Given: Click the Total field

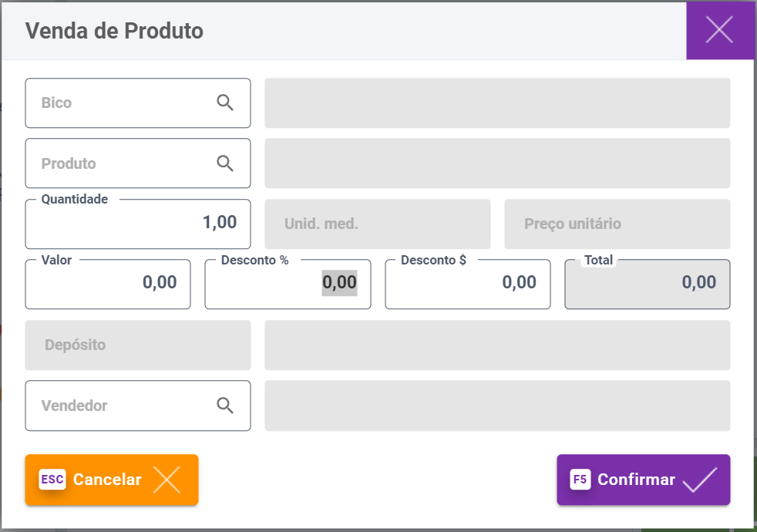Looking at the screenshot, I should click(x=647, y=284).
